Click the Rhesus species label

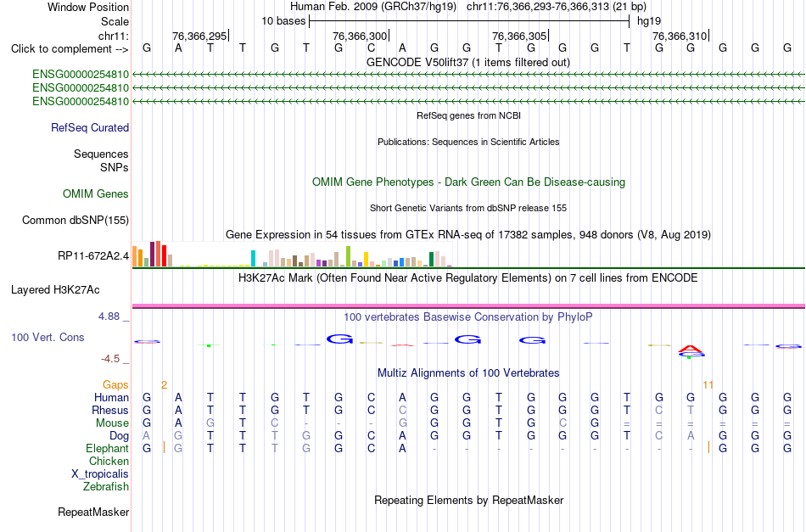click(110, 410)
